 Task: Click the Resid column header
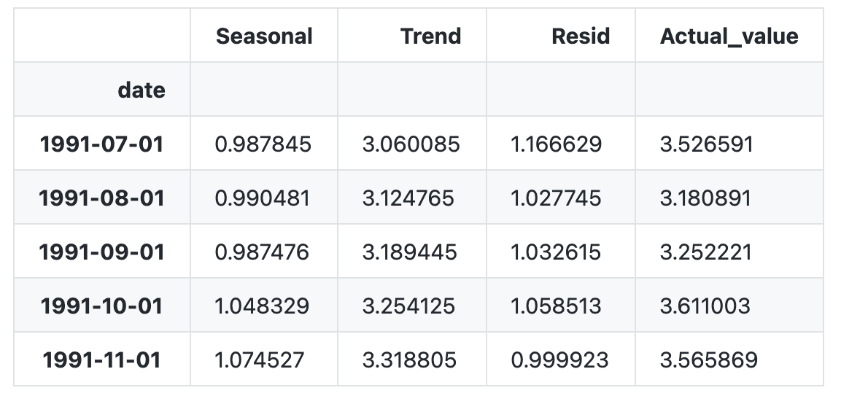(x=581, y=36)
